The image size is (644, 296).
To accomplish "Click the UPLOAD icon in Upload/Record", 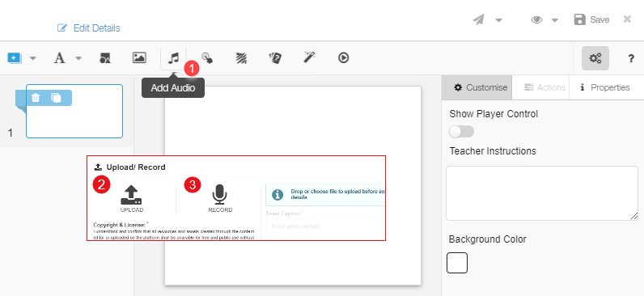I will click(131, 195).
